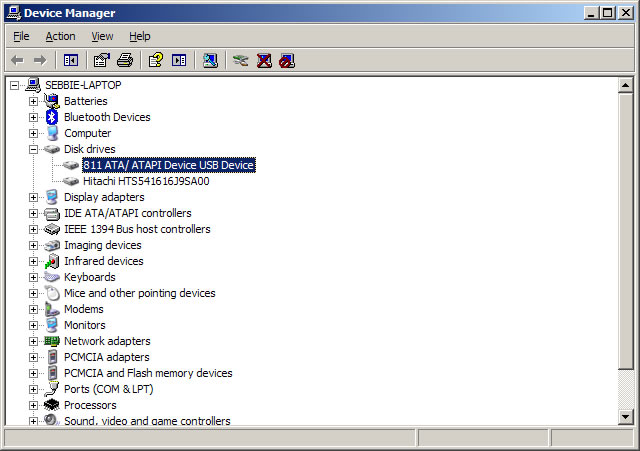
Task: Open the View menu
Action: click(102, 36)
